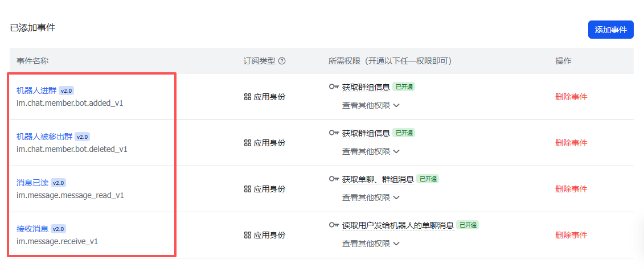Click the subscription type help question-mark icon
Viewport: 644px width, 272px height.
click(282, 61)
